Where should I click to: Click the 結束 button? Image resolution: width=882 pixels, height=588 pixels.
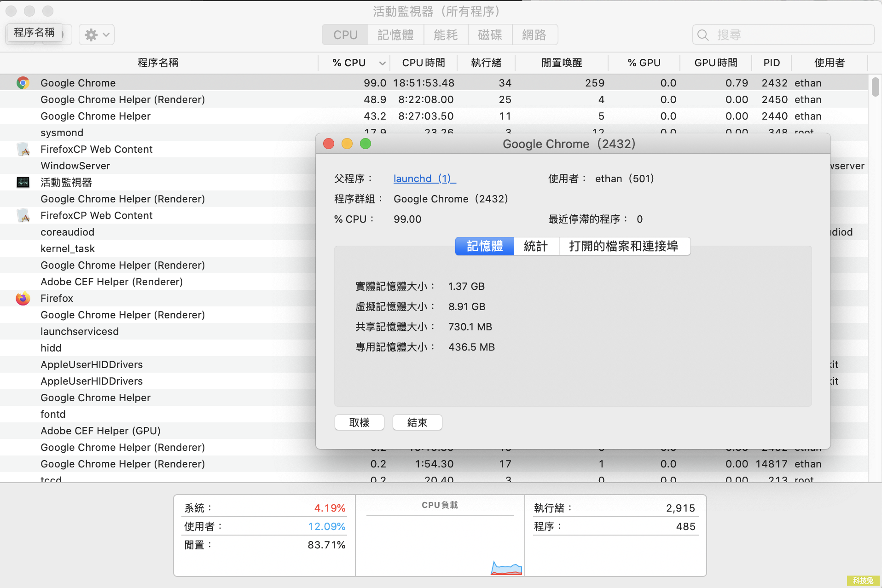pos(418,422)
